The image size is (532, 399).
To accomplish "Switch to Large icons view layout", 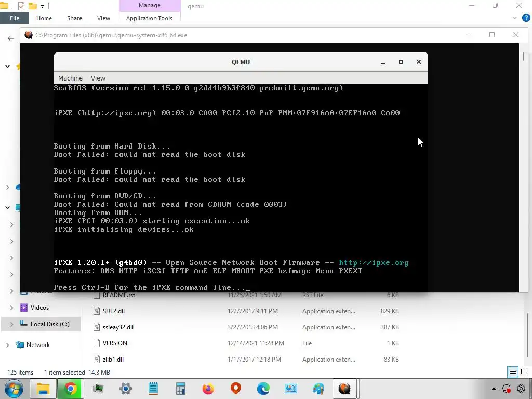I will 524,372.
